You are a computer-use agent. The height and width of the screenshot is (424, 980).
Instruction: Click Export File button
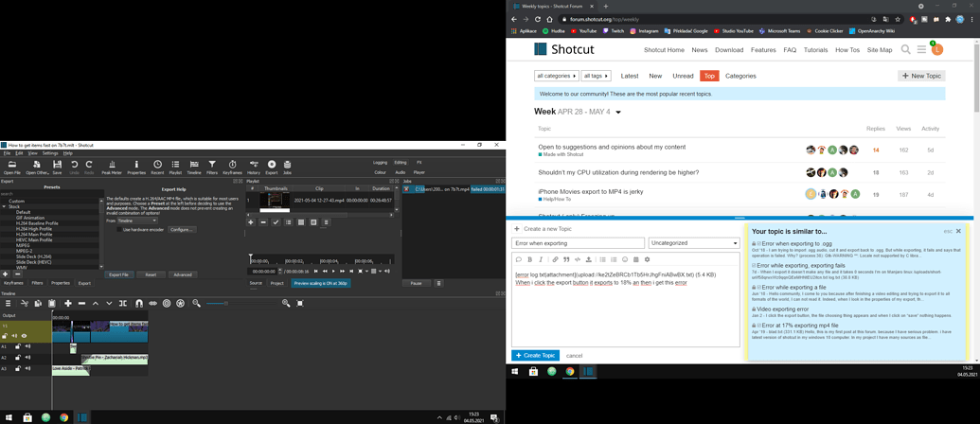point(118,274)
